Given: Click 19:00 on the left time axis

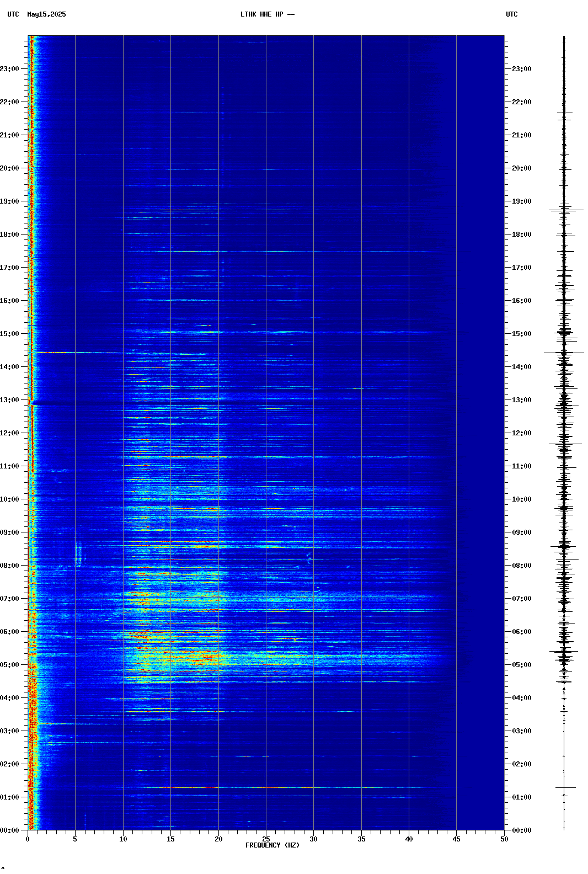Looking at the screenshot, I should click(x=9, y=201).
